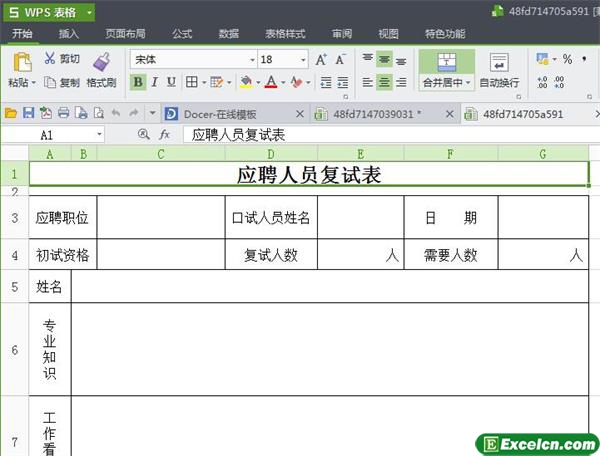The width and height of the screenshot is (600, 456).
Task: Click Auto Wrap Text (自动换行)
Action: click(x=499, y=70)
